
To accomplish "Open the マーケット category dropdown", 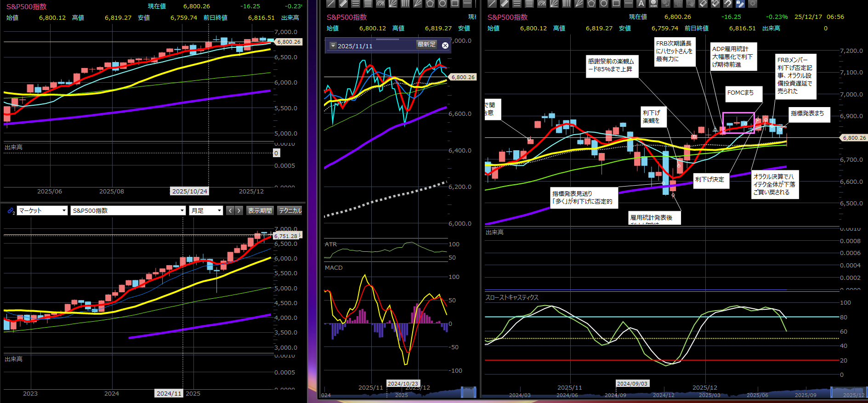I will point(42,210).
